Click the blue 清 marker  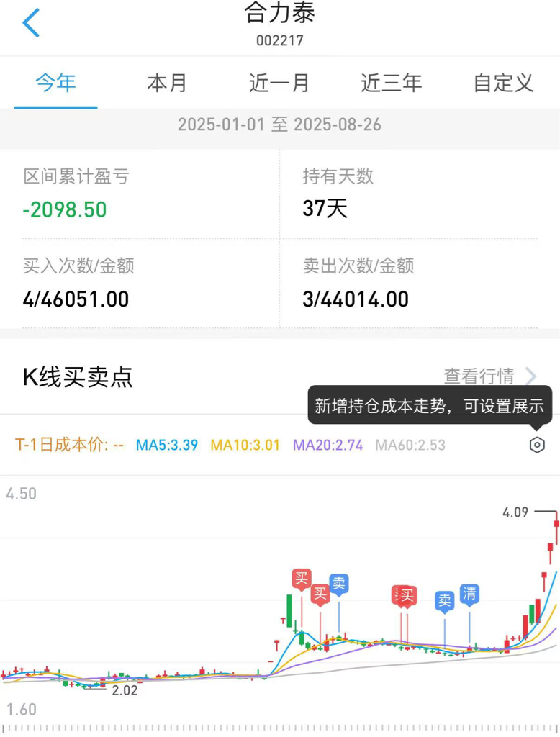(469, 594)
